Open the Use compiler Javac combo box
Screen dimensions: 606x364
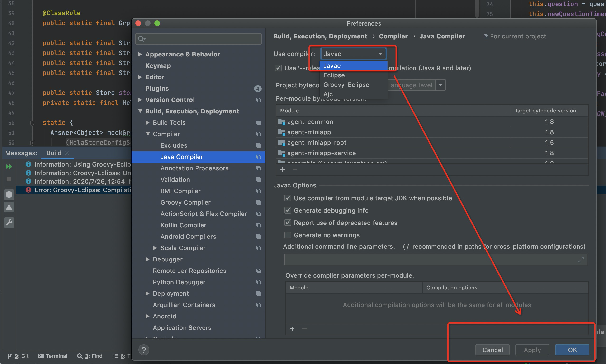pyautogui.click(x=353, y=54)
